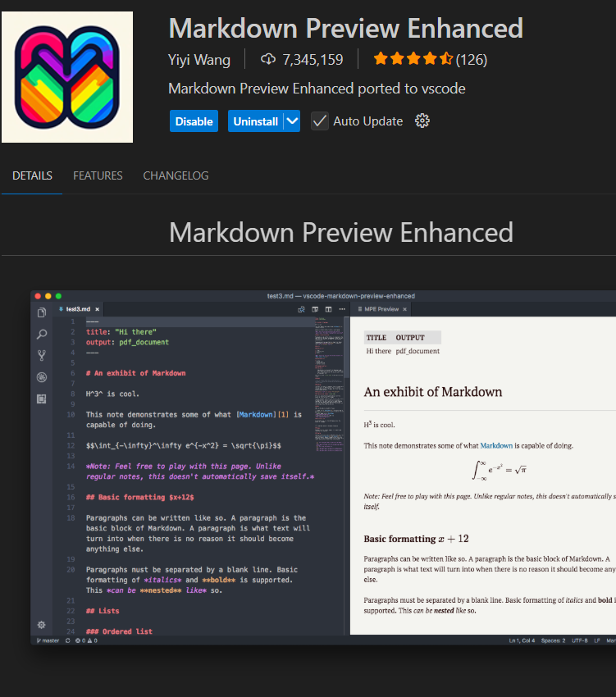Click the extension title at the top
Image resolution: width=616 pixels, height=697 pixels.
coord(345,29)
